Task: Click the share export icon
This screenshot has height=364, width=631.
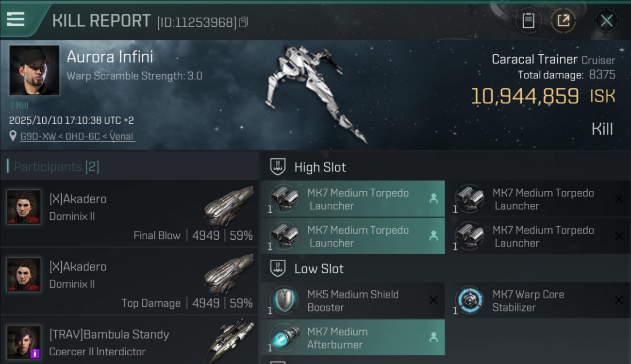Action: pyautogui.click(x=563, y=20)
